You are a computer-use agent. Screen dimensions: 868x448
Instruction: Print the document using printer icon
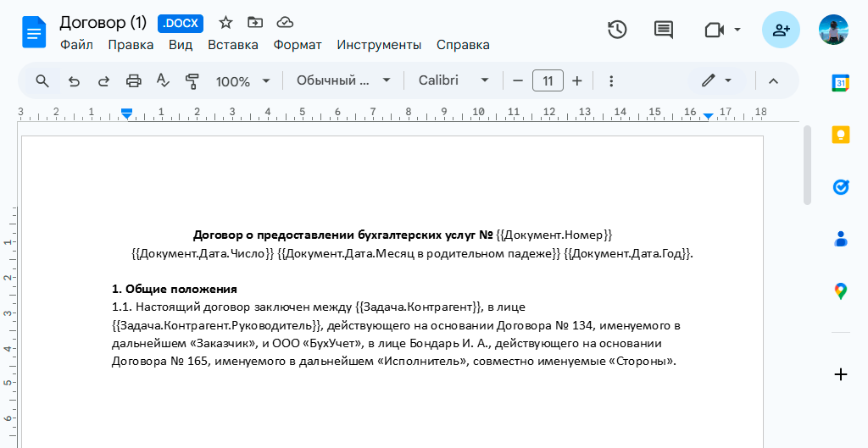coord(133,81)
